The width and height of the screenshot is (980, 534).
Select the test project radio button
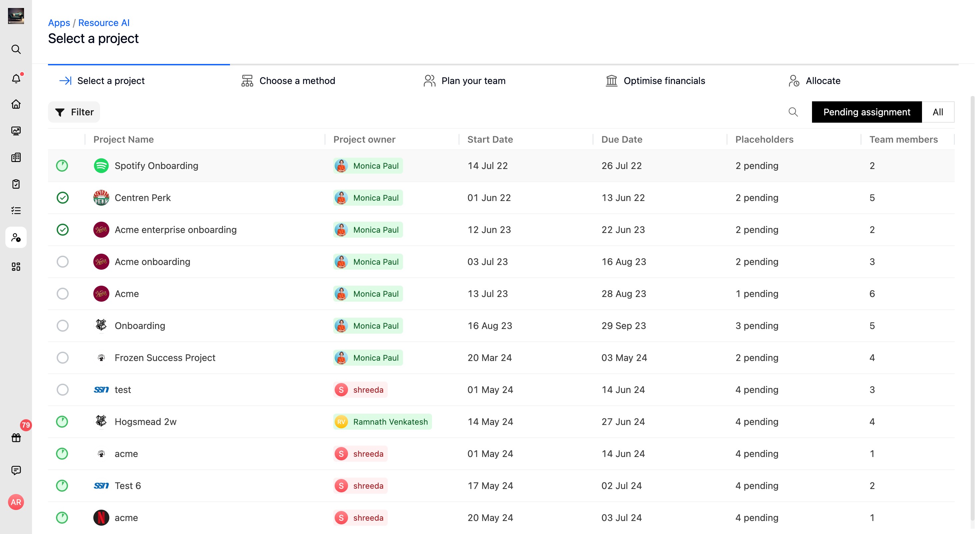pyautogui.click(x=62, y=389)
